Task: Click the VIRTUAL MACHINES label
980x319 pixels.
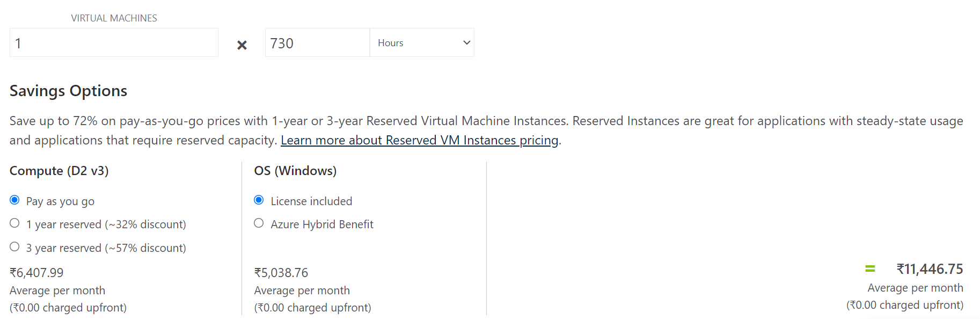Action: tap(114, 18)
